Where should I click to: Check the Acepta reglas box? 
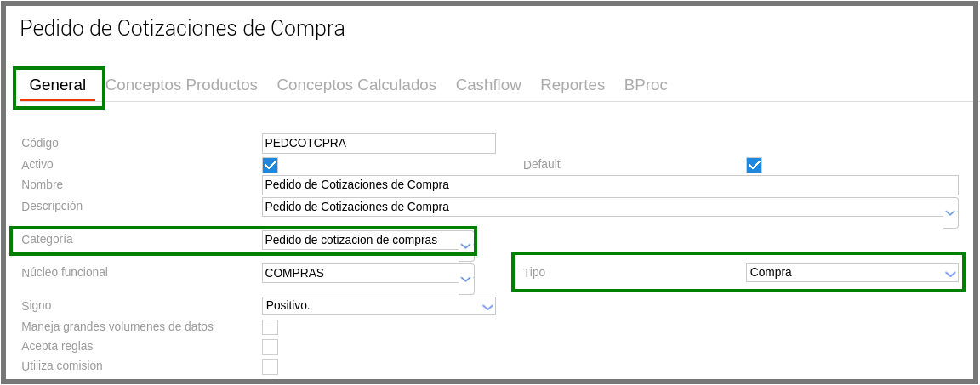tap(271, 347)
